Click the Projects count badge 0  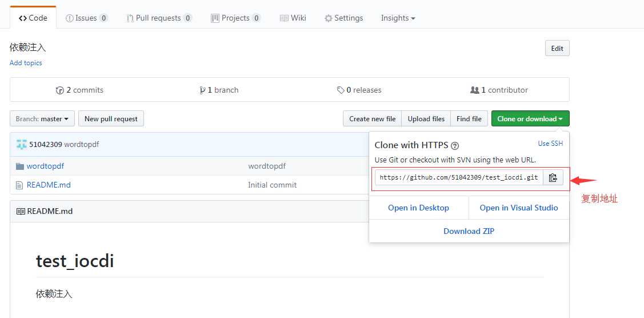click(256, 18)
